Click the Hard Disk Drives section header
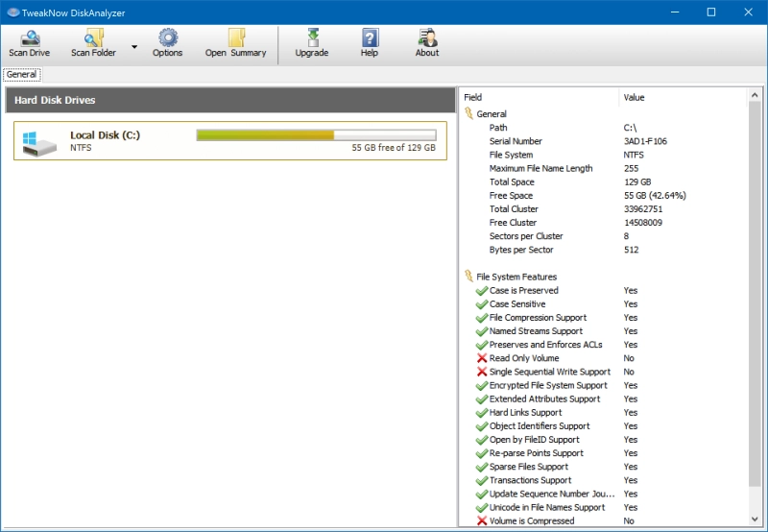This screenshot has height=532, width=768. pos(230,100)
